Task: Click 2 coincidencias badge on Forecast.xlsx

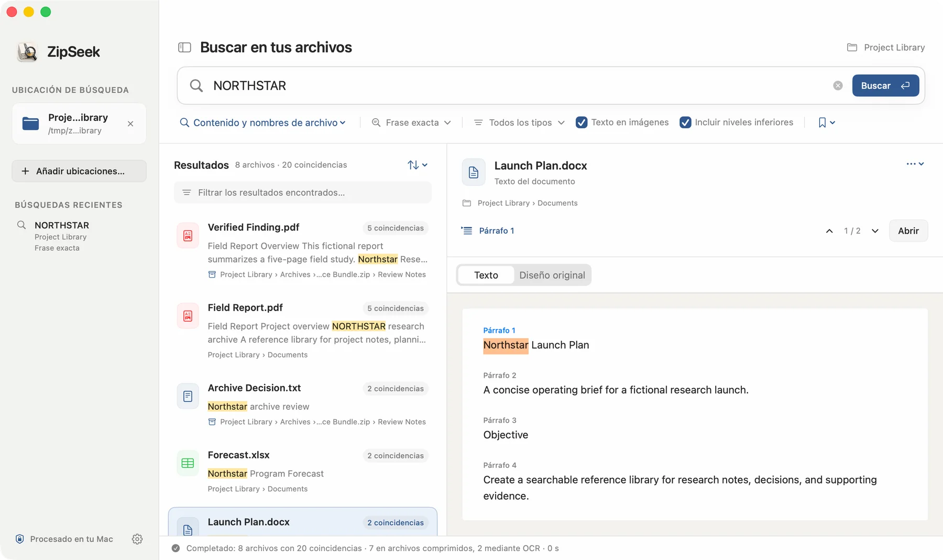Action: pyautogui.click(x=396, y=455)
